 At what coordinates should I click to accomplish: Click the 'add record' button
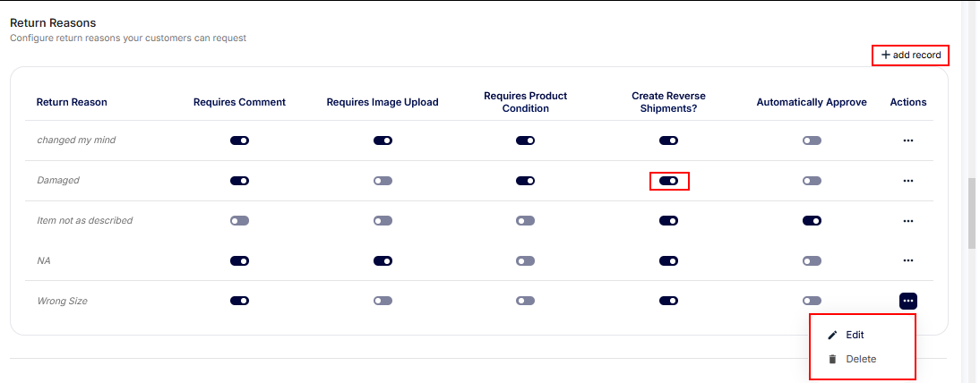point(910,55)
